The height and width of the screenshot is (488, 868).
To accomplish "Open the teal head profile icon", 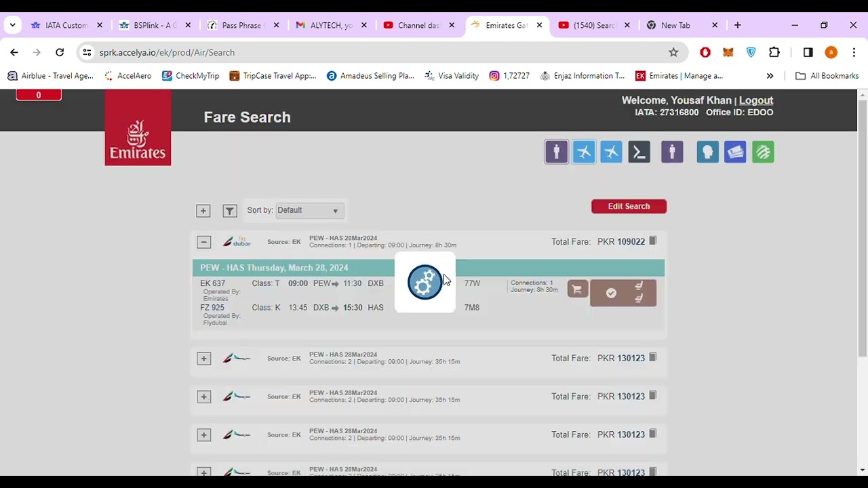I will coord(707,152).
